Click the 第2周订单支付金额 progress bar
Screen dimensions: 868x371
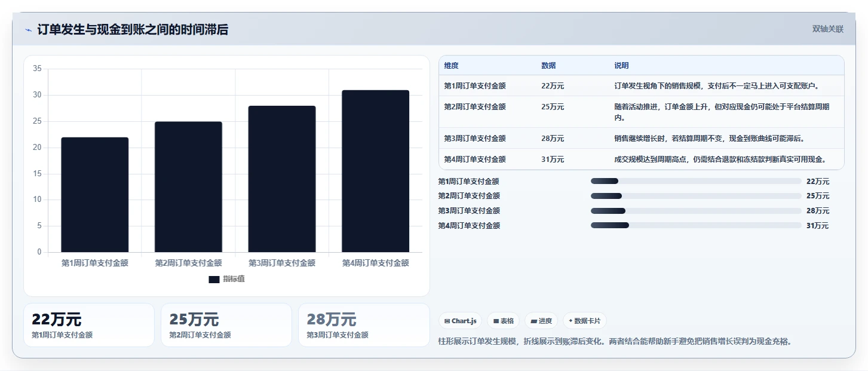pos(696,196)
